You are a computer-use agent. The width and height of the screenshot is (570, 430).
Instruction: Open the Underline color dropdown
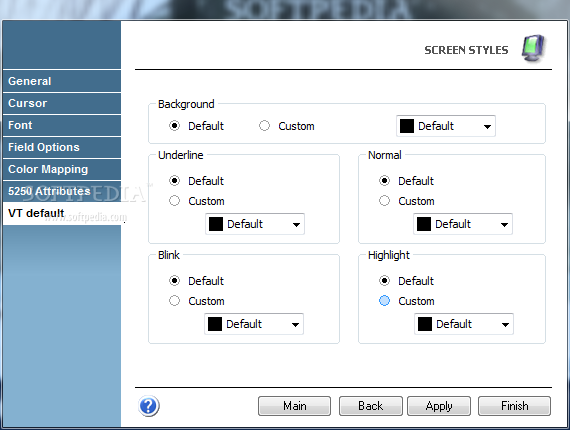coord(255,224)
